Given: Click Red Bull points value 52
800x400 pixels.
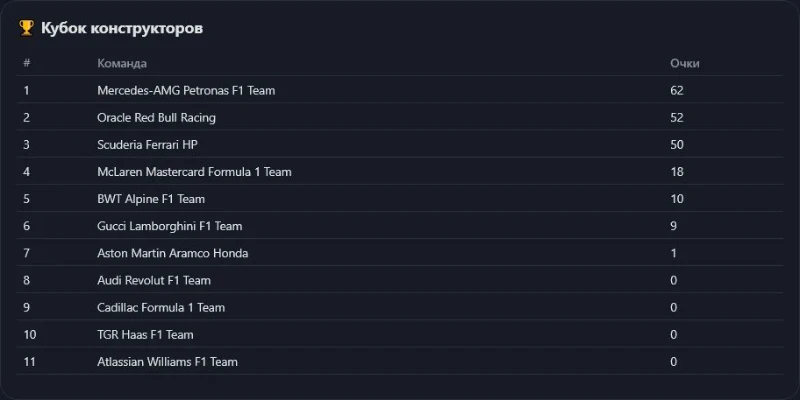Looking at the screenshot, I should coord(677,118).
